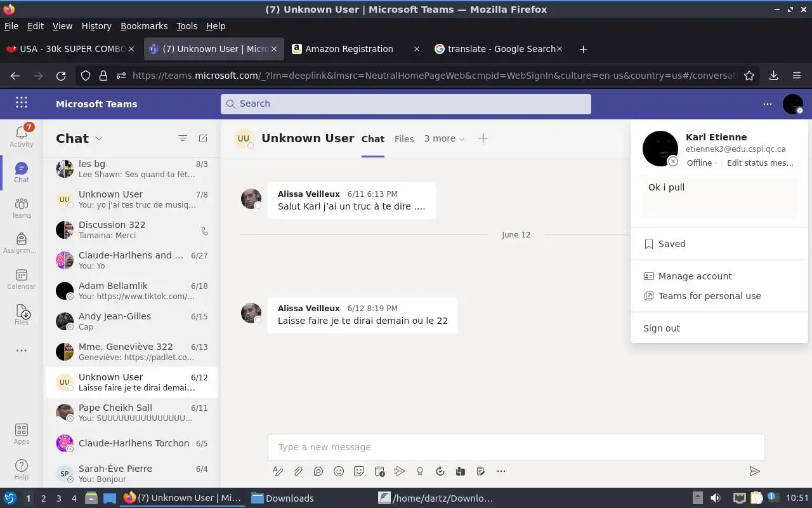Screen dimensions: 812x508
Task: Open the Discussion 322 chat
Action: click(x=131, y=230)
